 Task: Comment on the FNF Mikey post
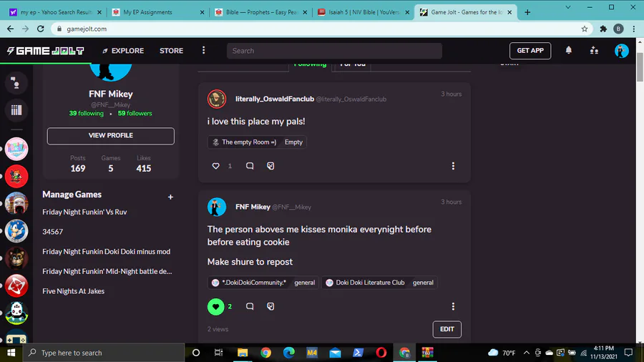pos(250,307)
